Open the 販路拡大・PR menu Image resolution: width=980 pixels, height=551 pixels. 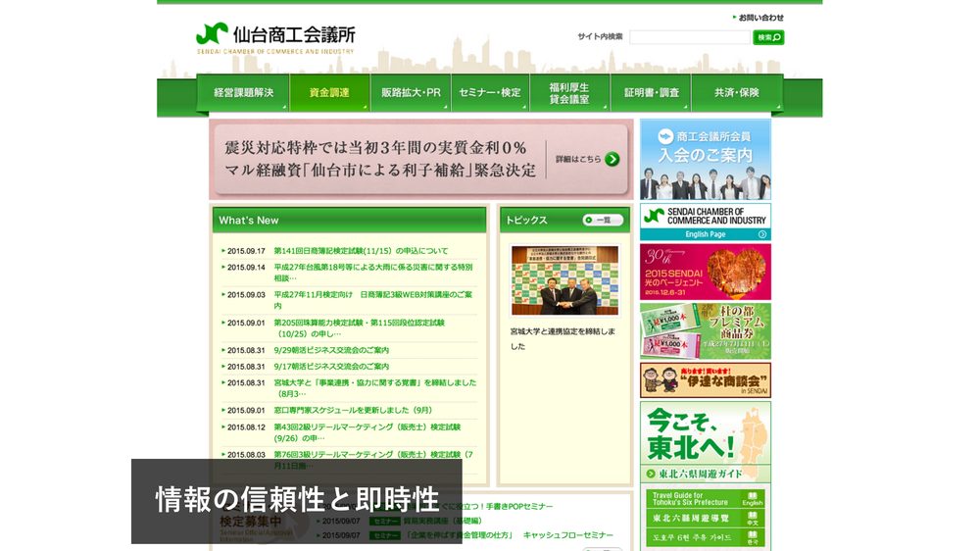point(411,92)
